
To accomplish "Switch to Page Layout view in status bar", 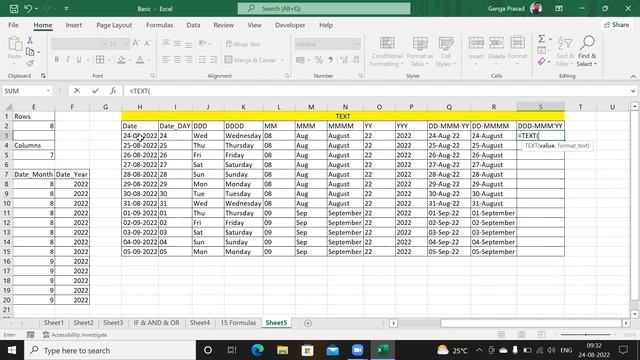I will (521, 335).
